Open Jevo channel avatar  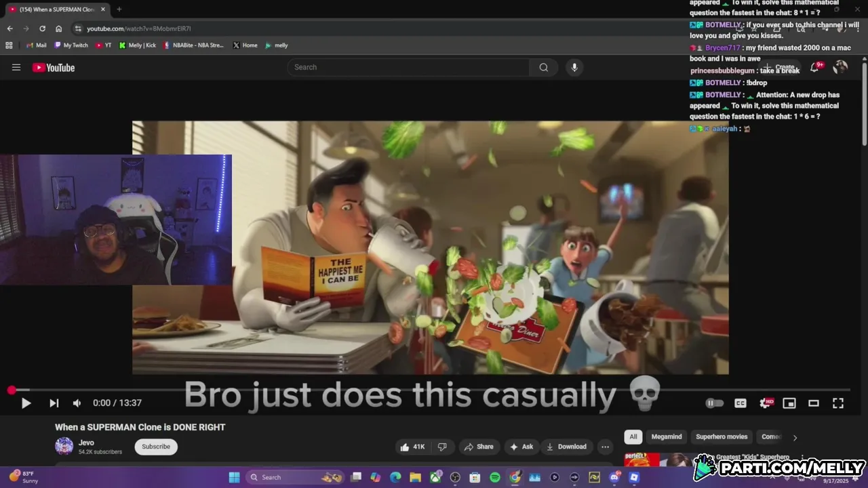click(x=64, y=446)
